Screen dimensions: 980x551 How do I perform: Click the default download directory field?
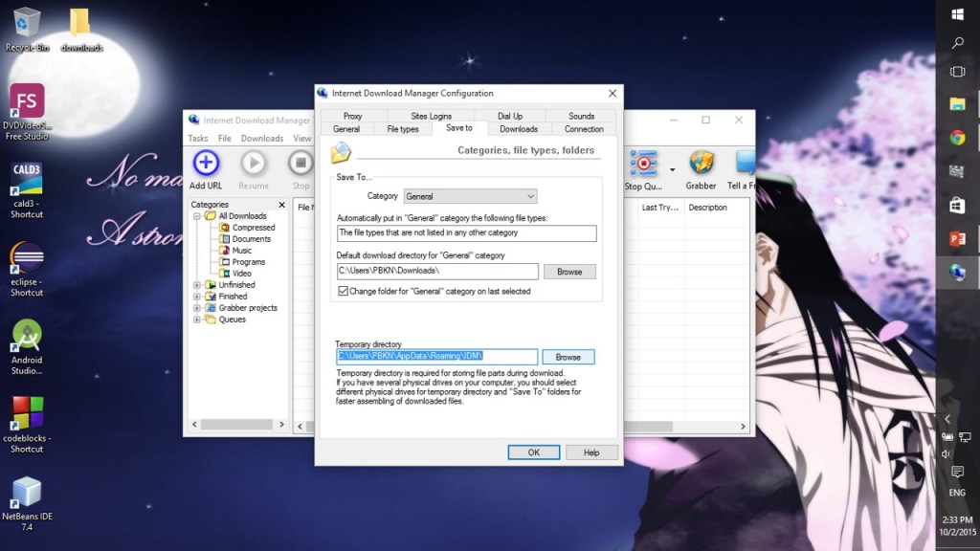[437, 272]
